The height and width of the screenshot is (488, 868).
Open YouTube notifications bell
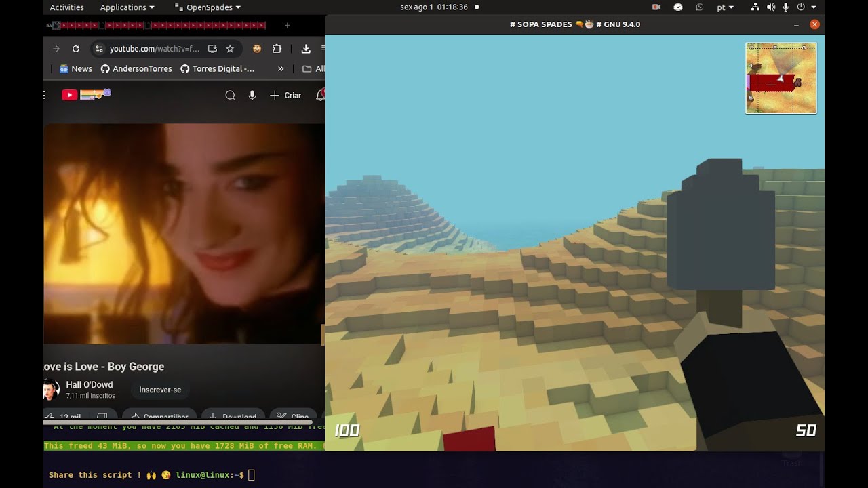coord(321,96)
